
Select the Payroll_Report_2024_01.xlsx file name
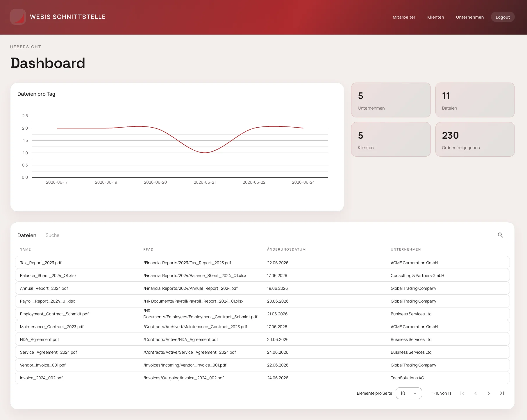(47, 301)
